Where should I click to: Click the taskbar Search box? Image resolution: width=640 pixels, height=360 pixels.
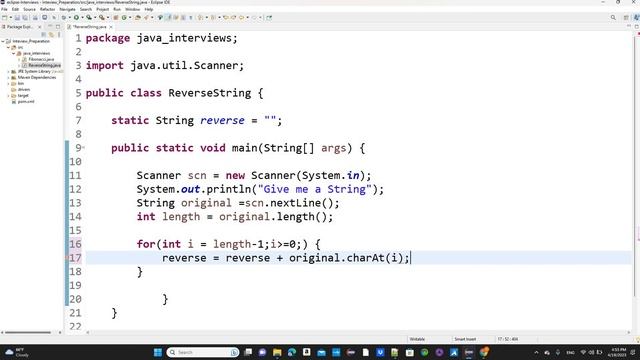point(203,352)
